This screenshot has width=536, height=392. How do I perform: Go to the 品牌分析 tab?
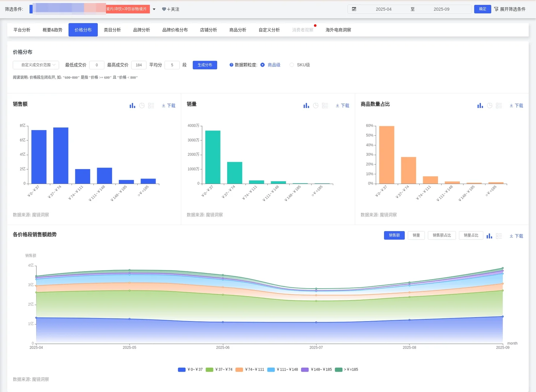[x=141, y=30]
